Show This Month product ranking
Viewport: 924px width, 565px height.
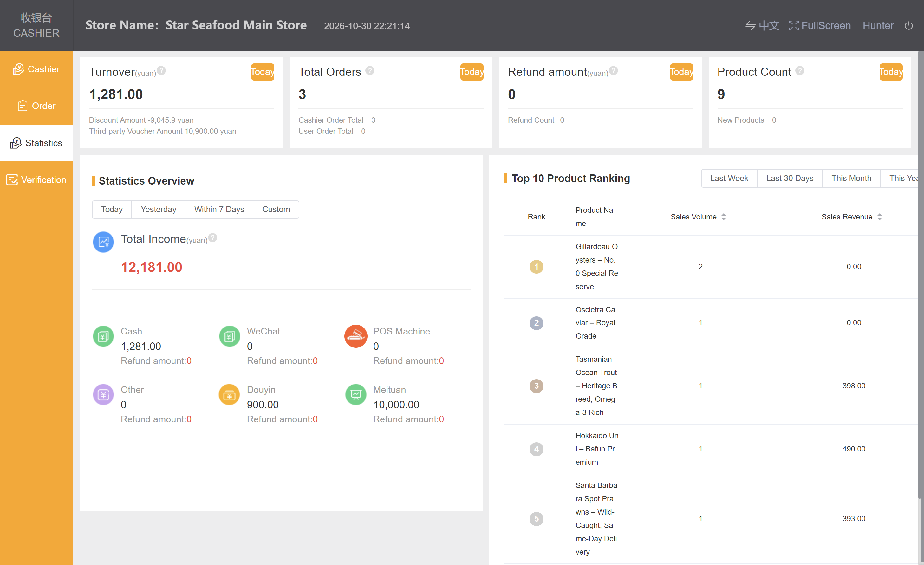851,178
